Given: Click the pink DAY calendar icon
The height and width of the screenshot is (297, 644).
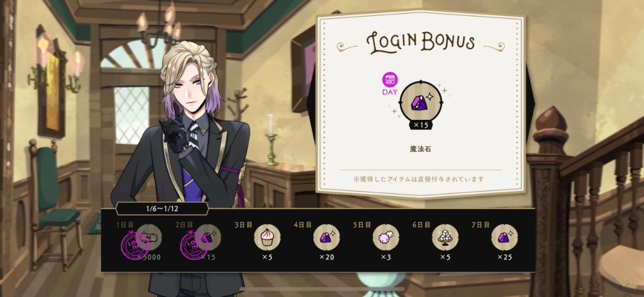Looking at the screenshot, I should tap(390, 80).
